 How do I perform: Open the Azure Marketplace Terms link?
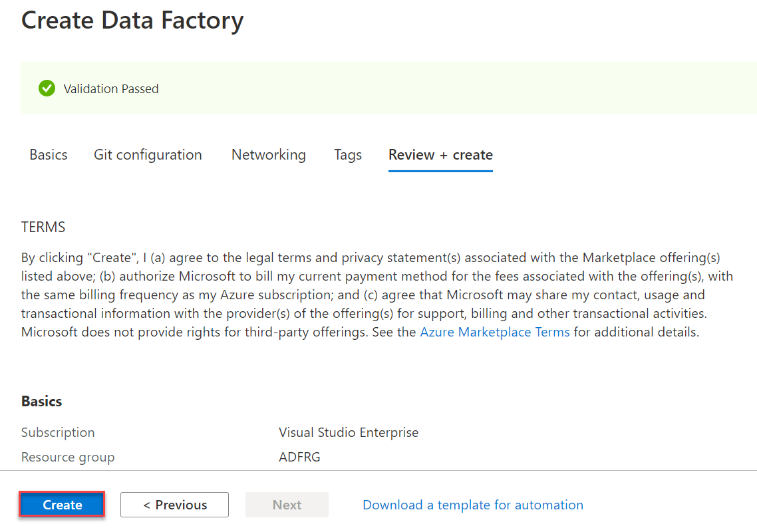coord(495,332)
